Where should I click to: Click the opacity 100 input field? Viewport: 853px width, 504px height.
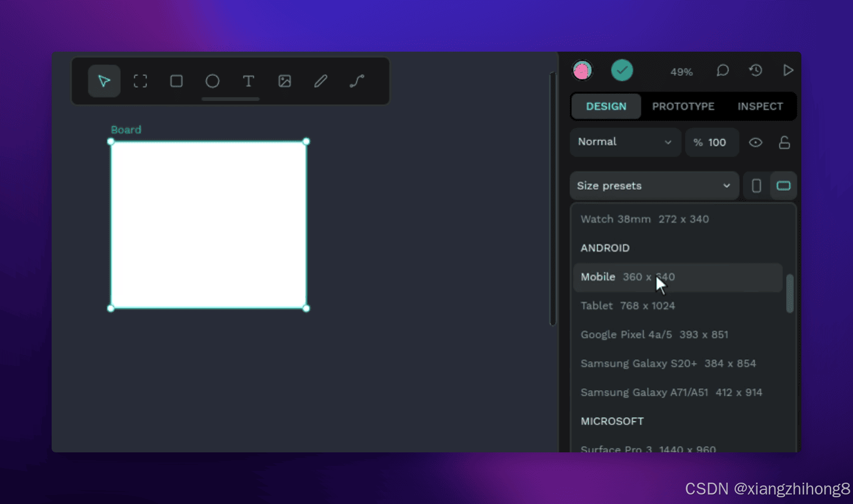click(712, 143)
